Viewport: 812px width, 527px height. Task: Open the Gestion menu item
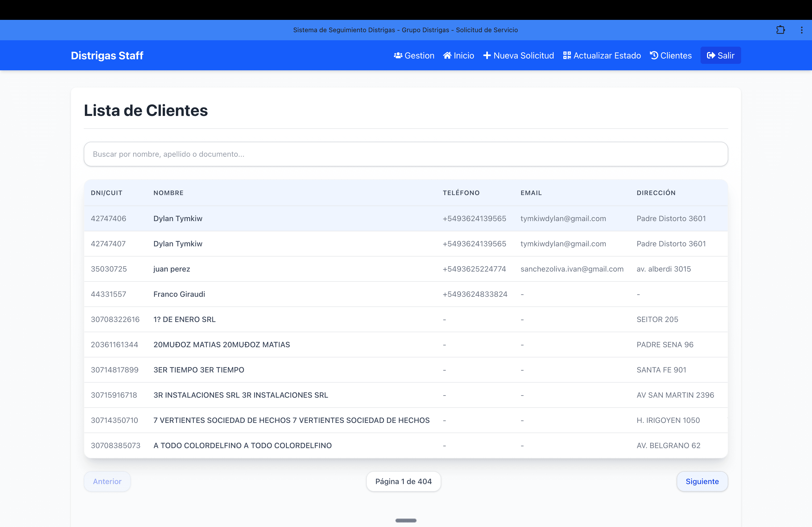coord(414,55)
